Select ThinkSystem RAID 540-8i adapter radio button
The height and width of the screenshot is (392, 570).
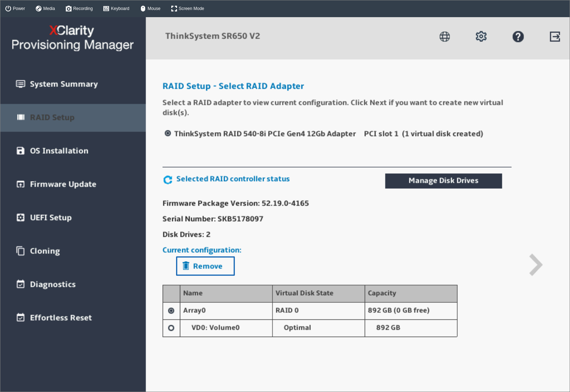[167, 133]
